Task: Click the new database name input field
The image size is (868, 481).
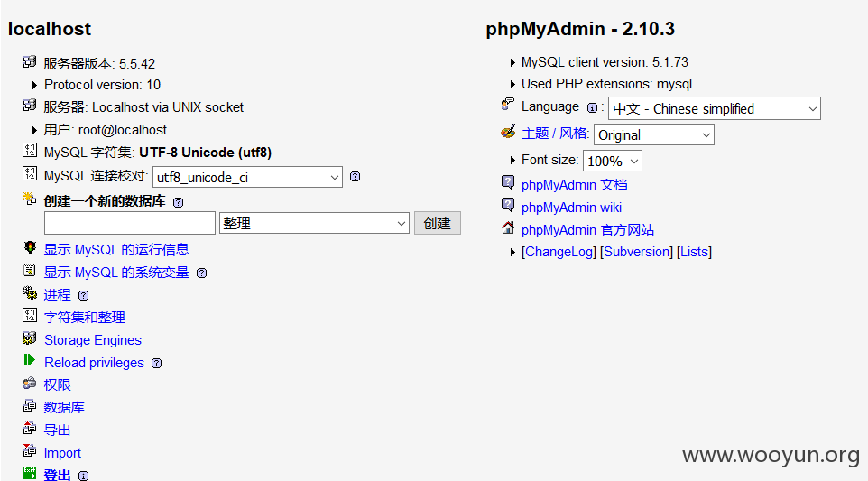Action: (x=130, y=223)
